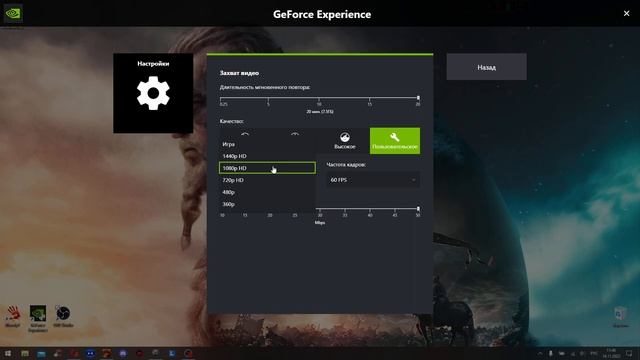This screenshot has width=640, height=360.
Task: Open the Bloody desktop shortcut
Action: tap(13, 316)
